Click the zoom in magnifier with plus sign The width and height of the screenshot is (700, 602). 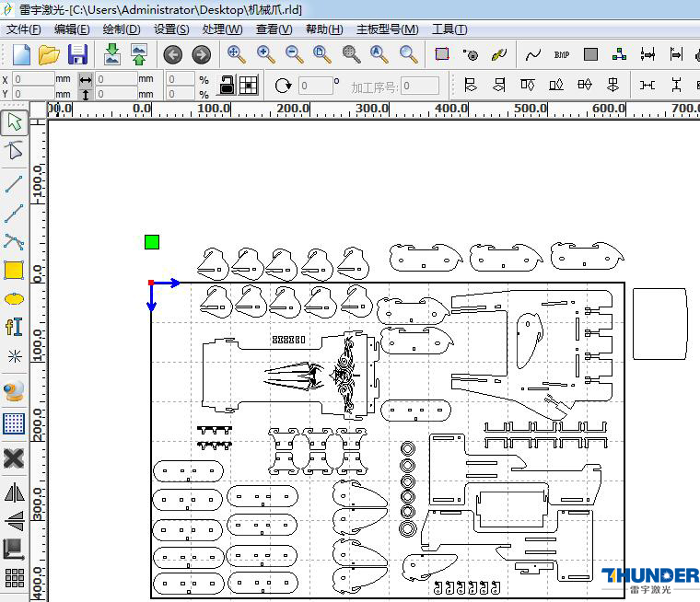coord(265,54)
